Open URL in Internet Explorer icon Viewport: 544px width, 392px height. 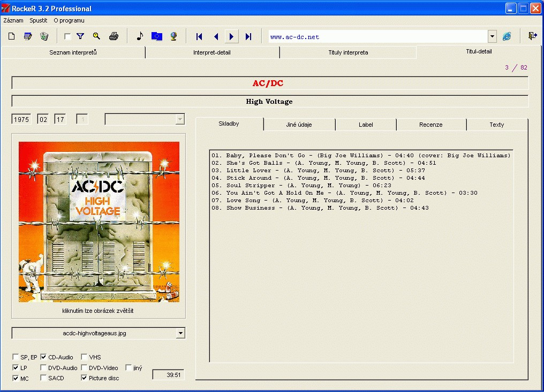pos(507,36)
